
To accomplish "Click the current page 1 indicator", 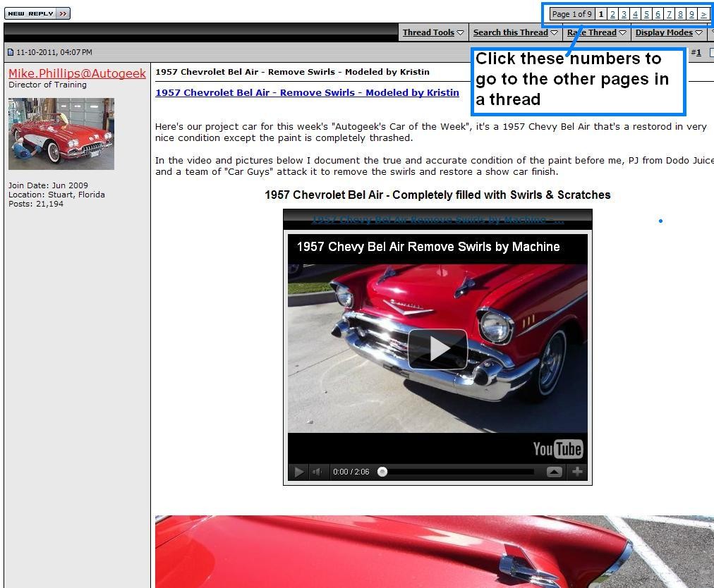I will tap(601, 14).
